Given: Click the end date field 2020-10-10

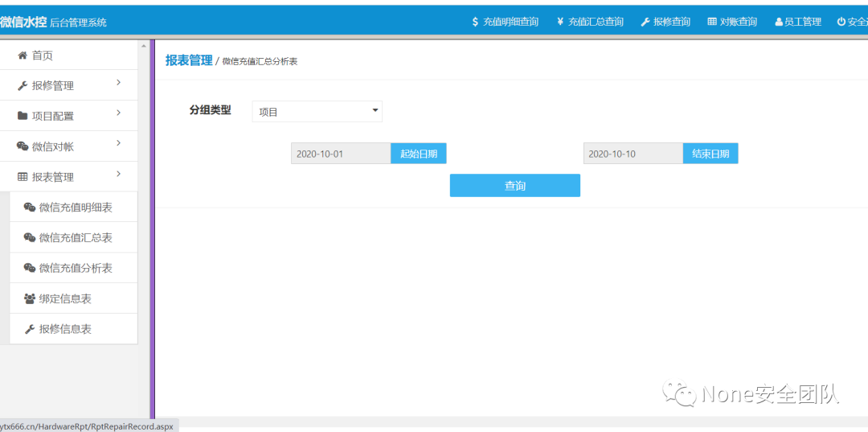Looking at the screenshot, I should click(633, 154).
